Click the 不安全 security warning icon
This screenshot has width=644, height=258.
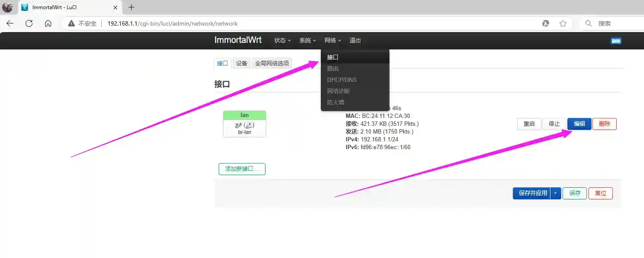coord(71,23)
